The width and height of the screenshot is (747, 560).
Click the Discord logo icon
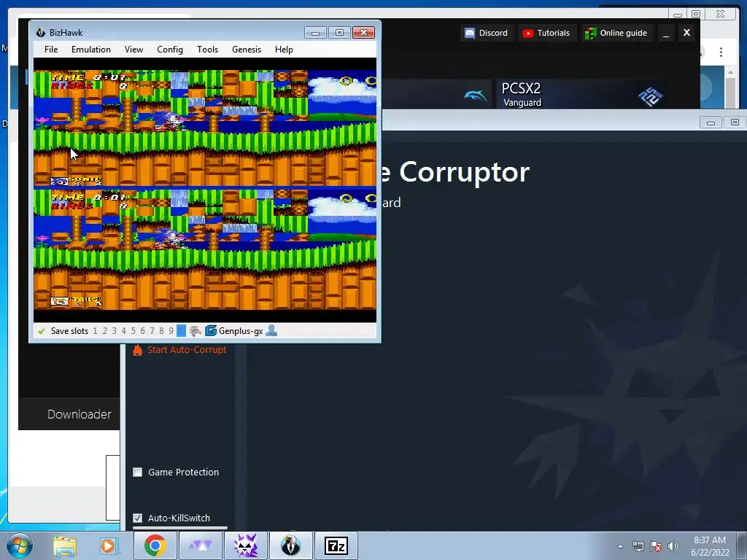470,33
